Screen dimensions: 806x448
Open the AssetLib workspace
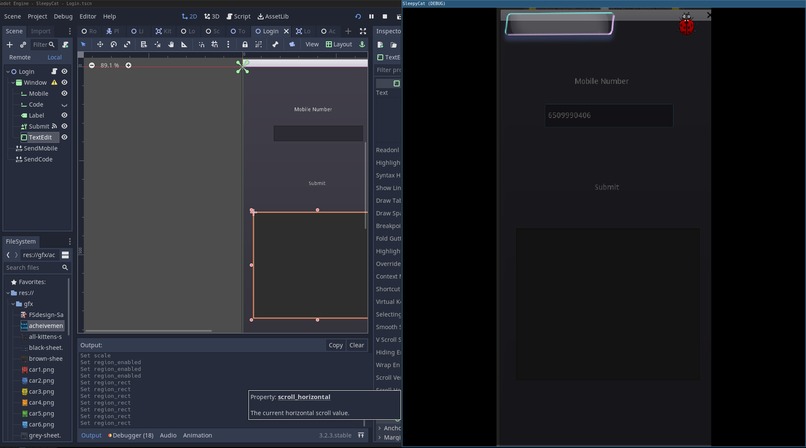(x=273, y=16)
